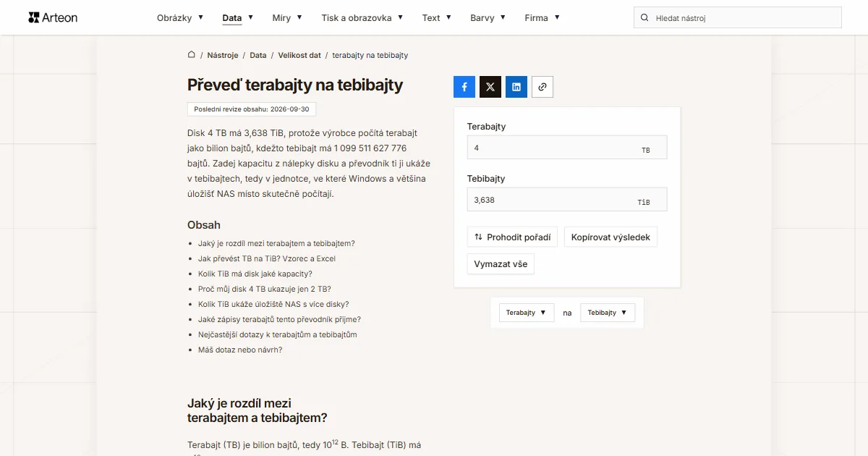
Task: Jump to Proč můj disk 4 TB section
Action: pos(265,289)
